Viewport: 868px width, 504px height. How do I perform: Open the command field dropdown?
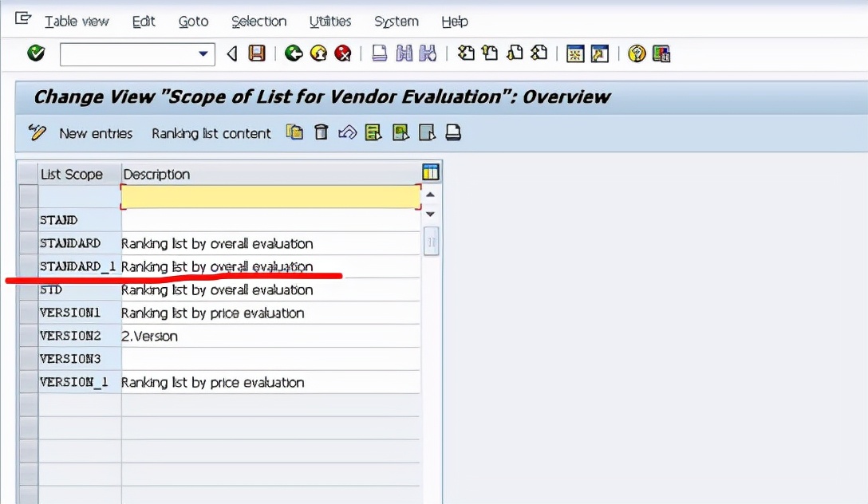coord(203,53)
